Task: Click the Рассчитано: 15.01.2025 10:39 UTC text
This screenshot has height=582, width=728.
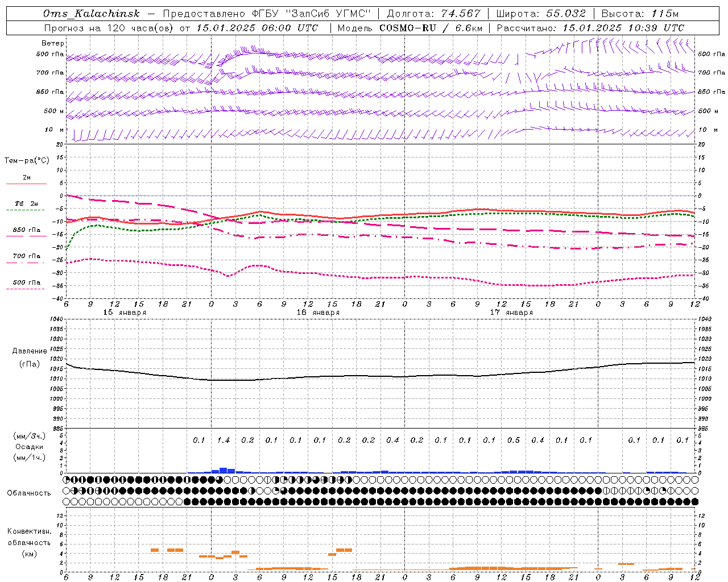Action: pyautogui.click(x=590, y=28)
